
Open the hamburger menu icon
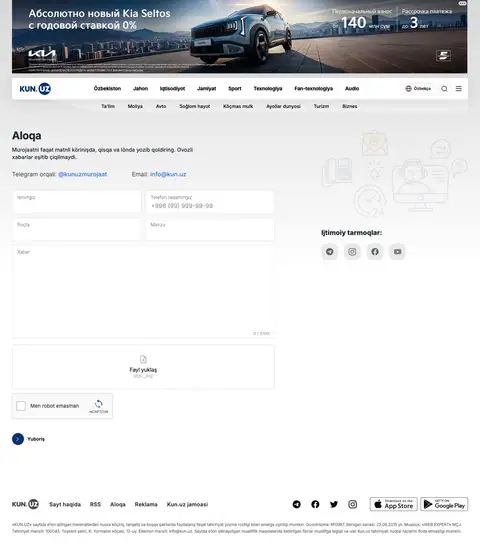458,88
